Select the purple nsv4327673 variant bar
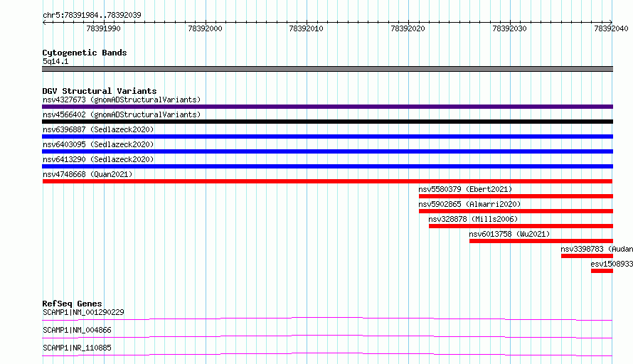The width and height of the screenshot is (633, 364). pos(327,107)
